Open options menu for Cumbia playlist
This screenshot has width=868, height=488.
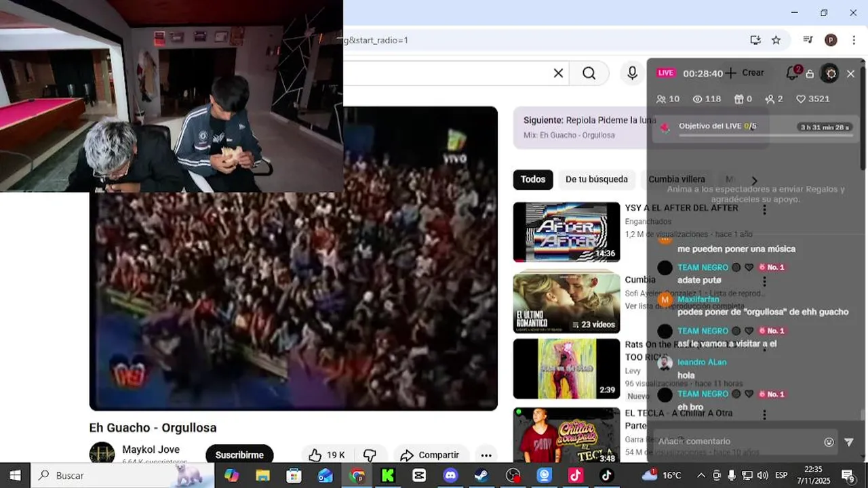click(x=764, y=282)
